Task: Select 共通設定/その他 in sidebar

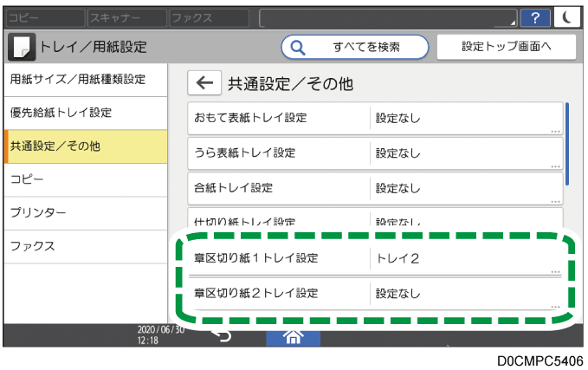Action: (86, 146)
